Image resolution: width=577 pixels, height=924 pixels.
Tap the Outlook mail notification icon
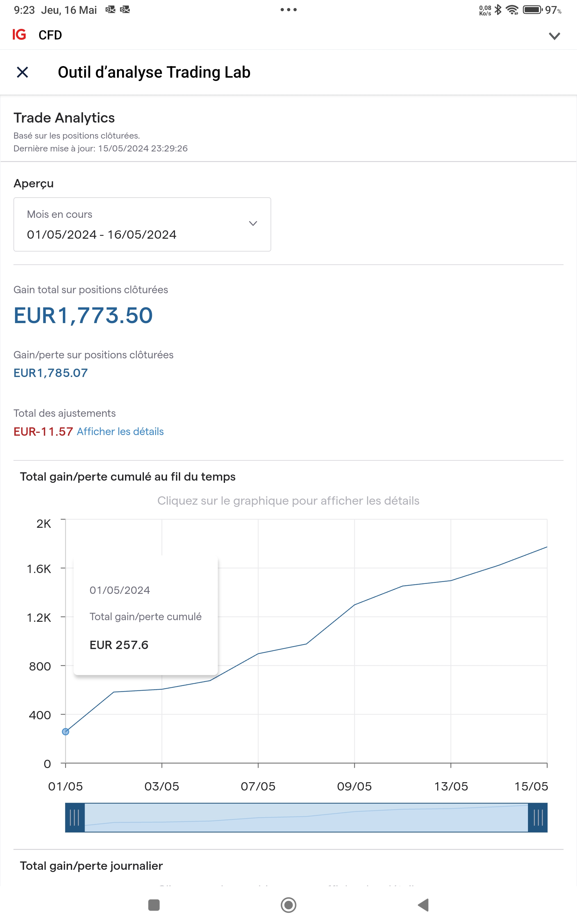(111, 10)
